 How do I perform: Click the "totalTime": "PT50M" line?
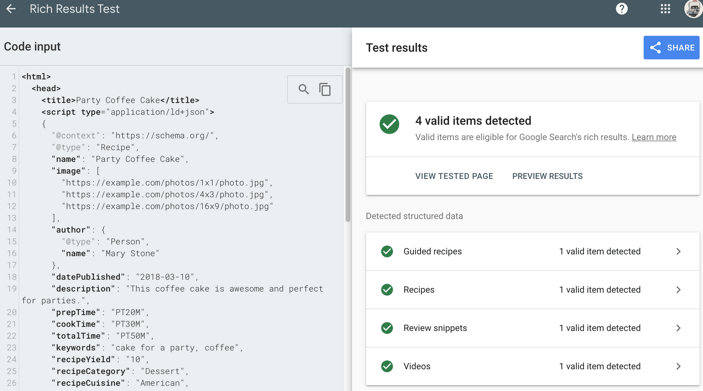(x=103, y=336)
